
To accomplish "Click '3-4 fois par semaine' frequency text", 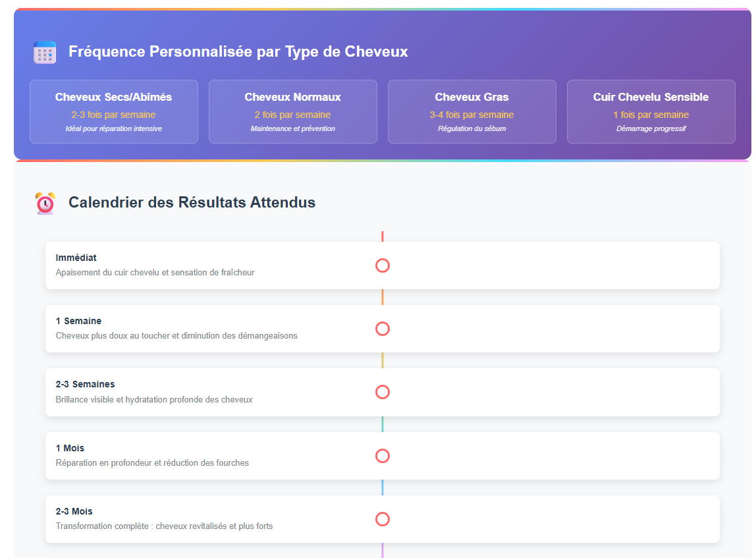I will pyautogui.click(x=472, y=115).
